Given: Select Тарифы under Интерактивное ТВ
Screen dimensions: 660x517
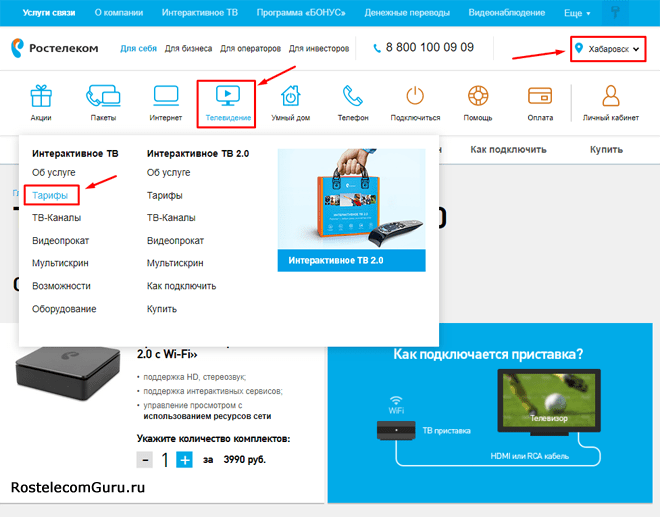Looking at the screenshot, I should 50,195.
